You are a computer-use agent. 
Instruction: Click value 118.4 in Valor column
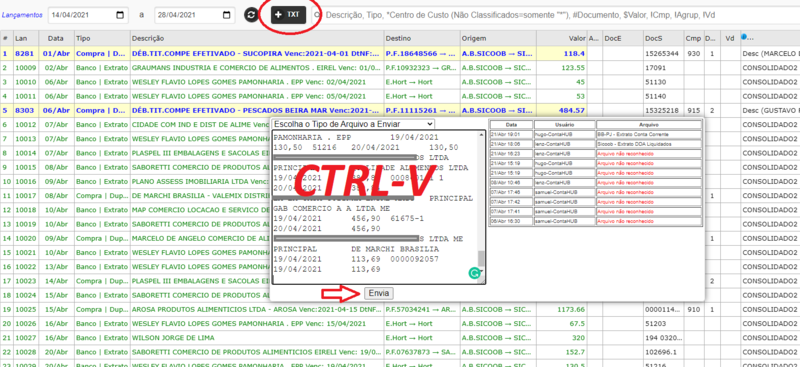tap(574, 53)
